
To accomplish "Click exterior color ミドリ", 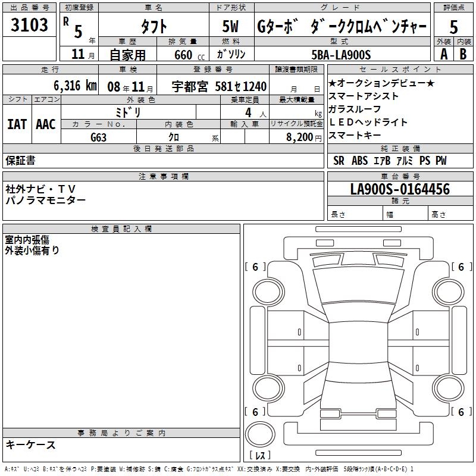I will pos(128,112).
